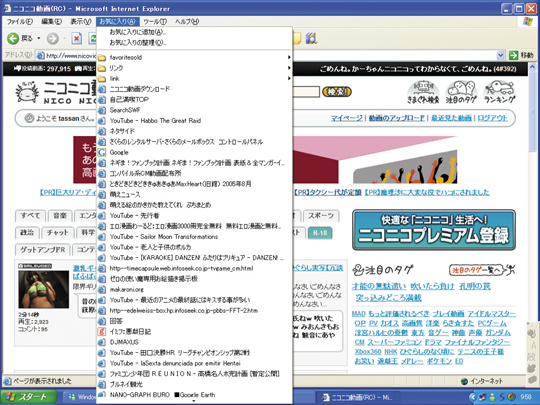Click the 検索 search button
540x405 pixels.
337,92
